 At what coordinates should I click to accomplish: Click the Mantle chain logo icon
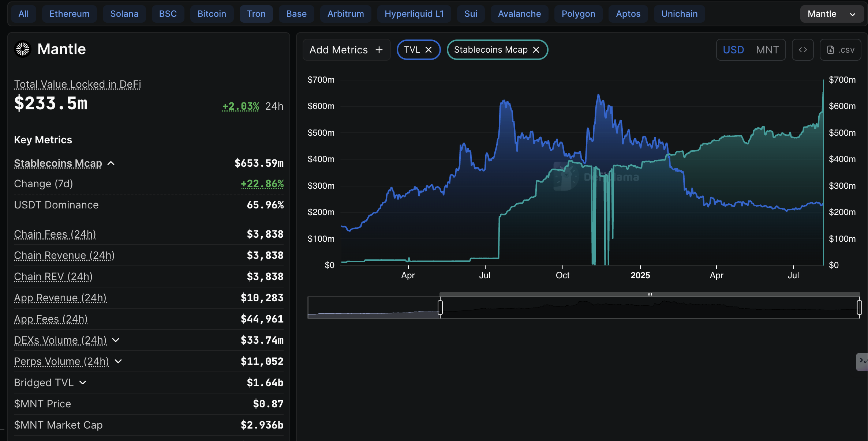23,49
